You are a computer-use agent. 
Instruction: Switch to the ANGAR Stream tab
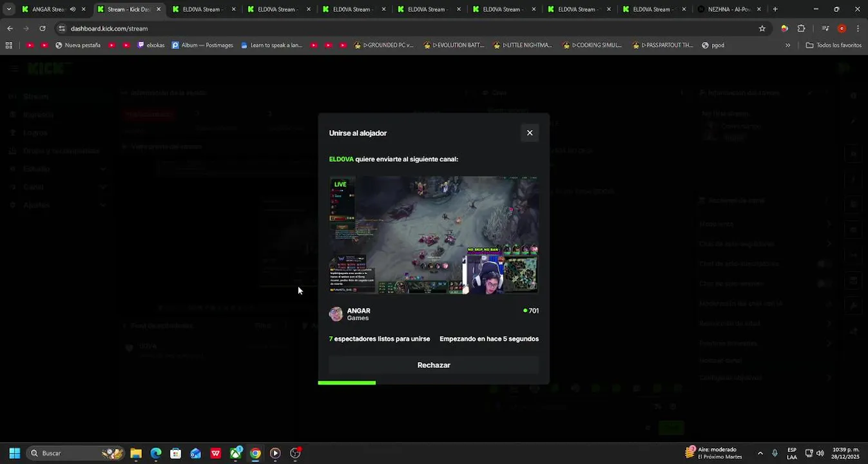pos(49,9)
